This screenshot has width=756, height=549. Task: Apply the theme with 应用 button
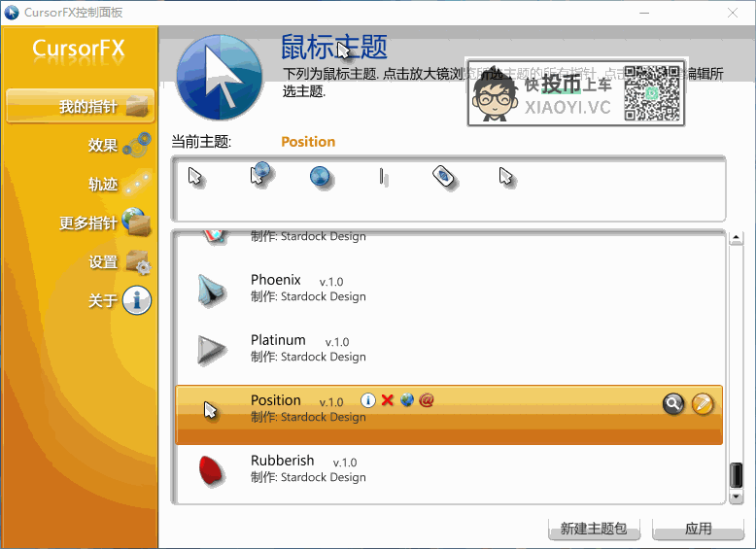click(698, 529)
